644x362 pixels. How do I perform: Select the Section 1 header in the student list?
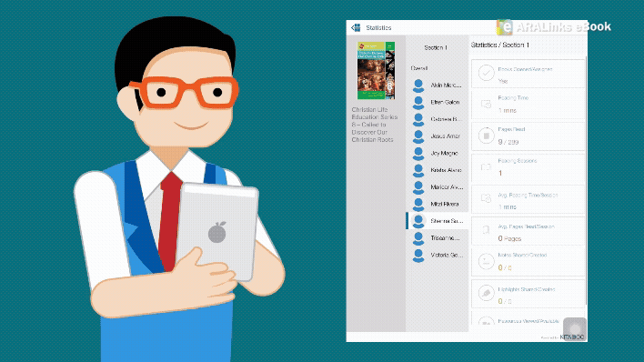(436, 47)
